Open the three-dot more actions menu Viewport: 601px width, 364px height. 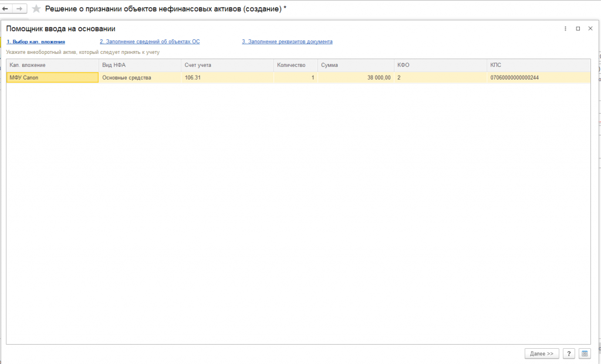click(x=565, y=29)
